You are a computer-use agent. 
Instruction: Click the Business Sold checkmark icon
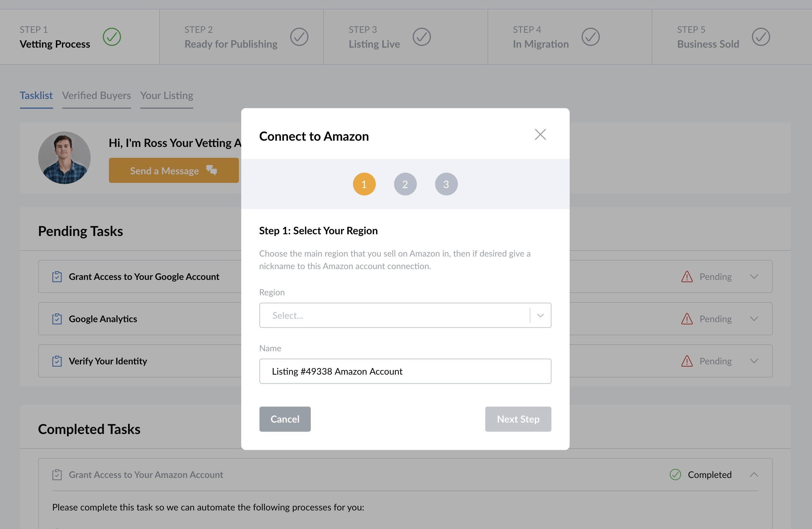click(x=761, y=37)
